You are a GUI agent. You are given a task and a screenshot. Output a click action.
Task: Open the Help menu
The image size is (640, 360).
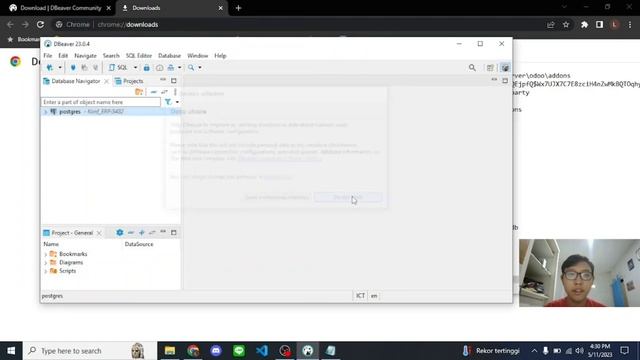220,56
